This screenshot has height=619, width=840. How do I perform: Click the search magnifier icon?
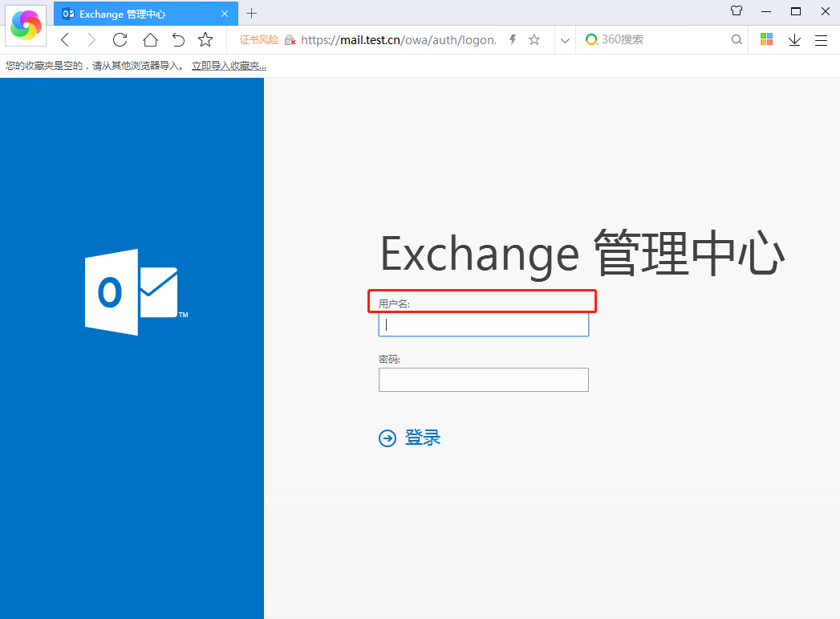737,39
